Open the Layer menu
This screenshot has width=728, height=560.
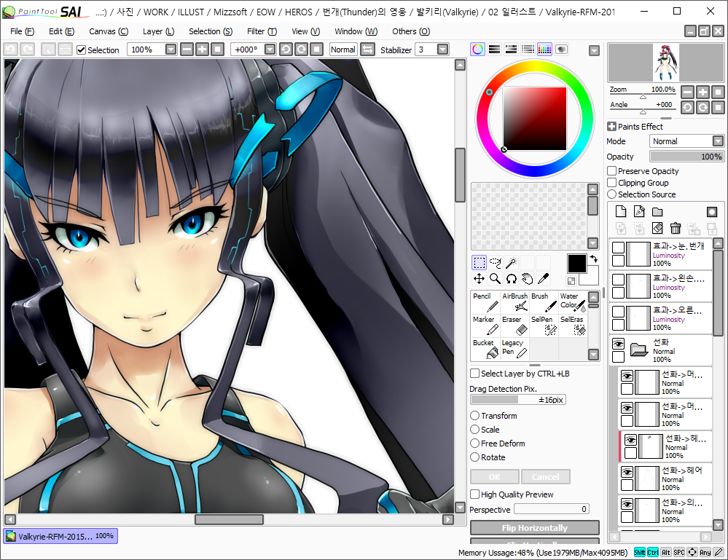coord(158,31)
